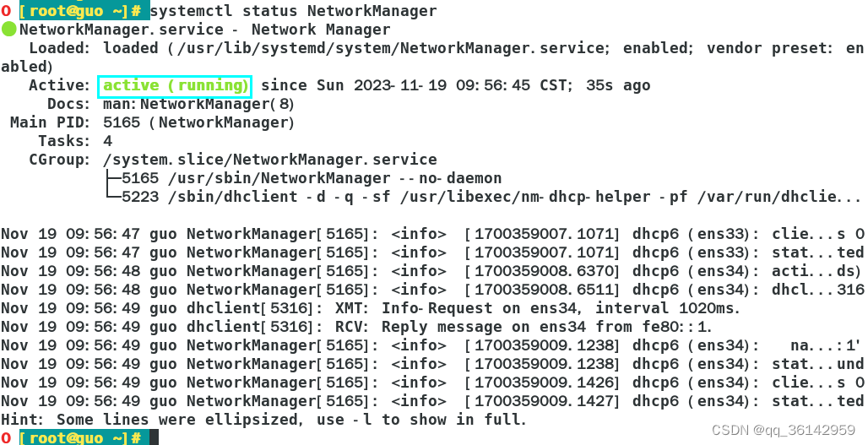Viewport: 868px width, 445px height.
Task: Click the 'man:NetworkManager(8)' docs reference
Action: (x=198, y=104)
